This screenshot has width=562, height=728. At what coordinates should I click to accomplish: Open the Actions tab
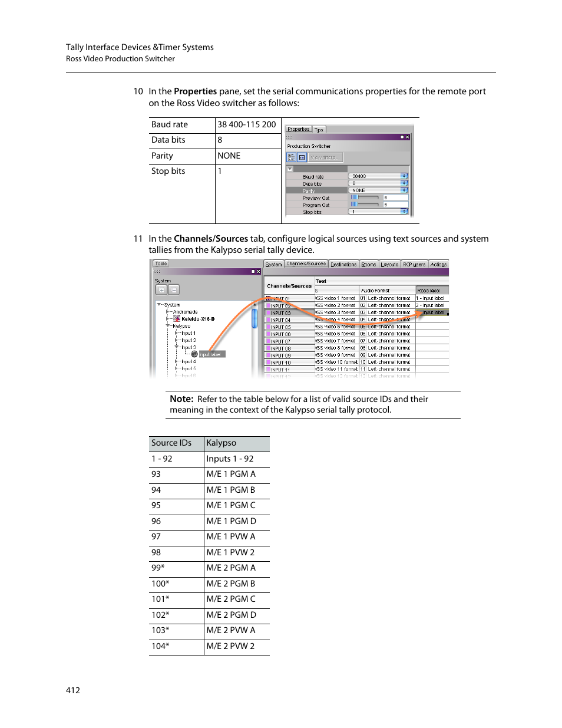coord(438,264)
